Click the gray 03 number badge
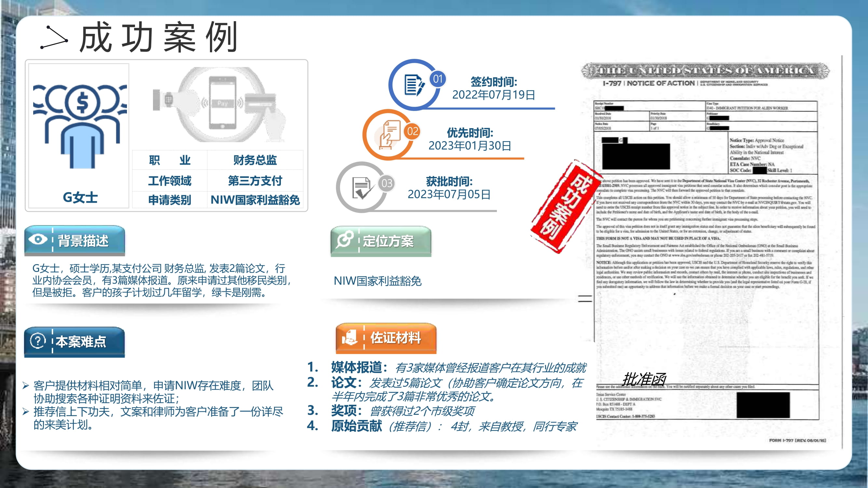The height and width of the screenshot is (488, 868). (x=387, y=183)
